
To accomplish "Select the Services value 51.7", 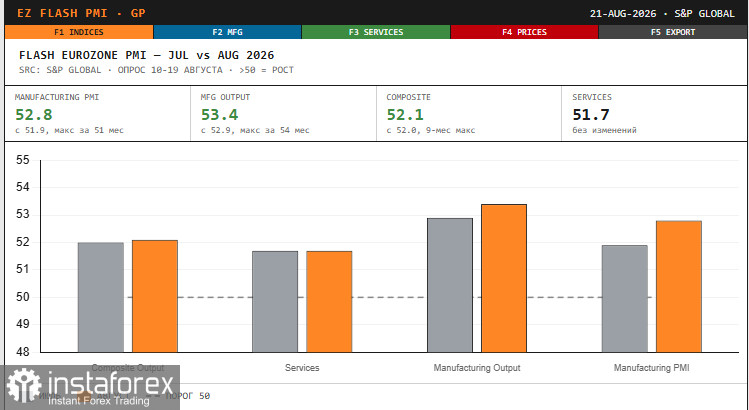I will pyautogui.click(x=591, y=115).
